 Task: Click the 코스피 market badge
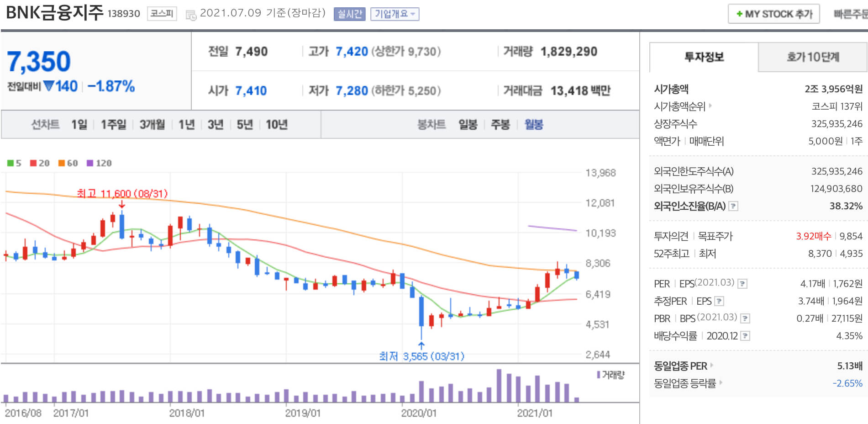click(162, 14)
